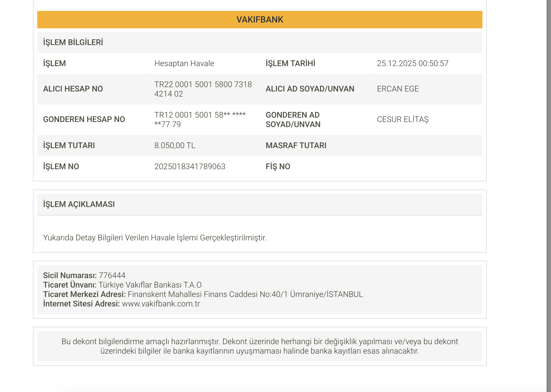
Task: Select the Ticaret Merkezi Adresi line
Action: pyautogui.click(x=203, y=294)
